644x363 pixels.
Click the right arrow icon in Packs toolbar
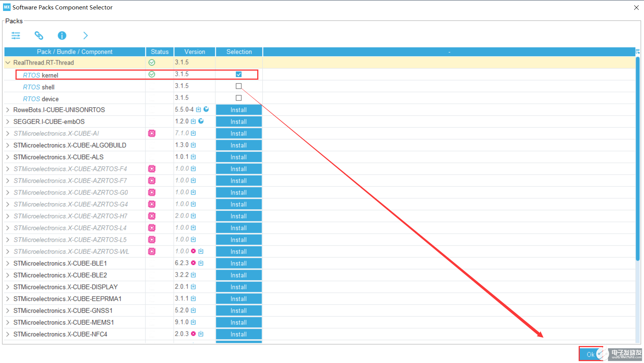pos(85,35)
